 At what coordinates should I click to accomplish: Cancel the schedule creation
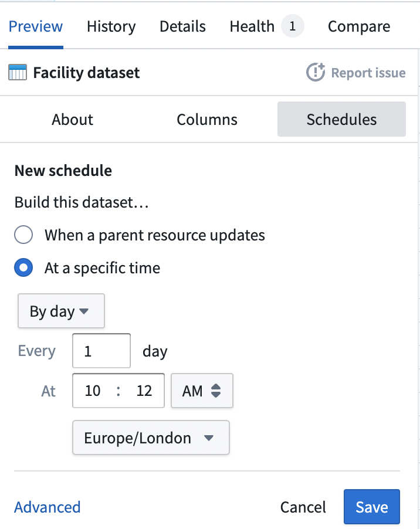pyautogui.click(x=303, y=506)
